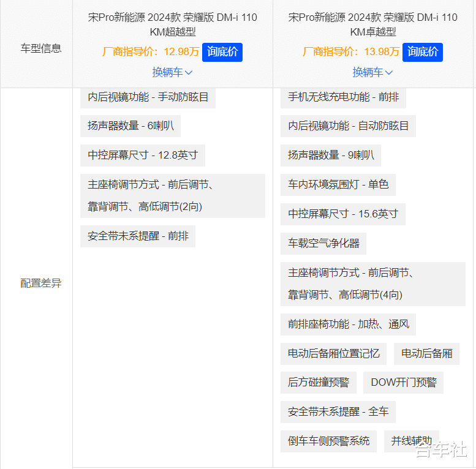The height and width of the screenshot is (469, 476).
Task: Select 倒车车侧预警系统 tag
Action: coord(329,441)
